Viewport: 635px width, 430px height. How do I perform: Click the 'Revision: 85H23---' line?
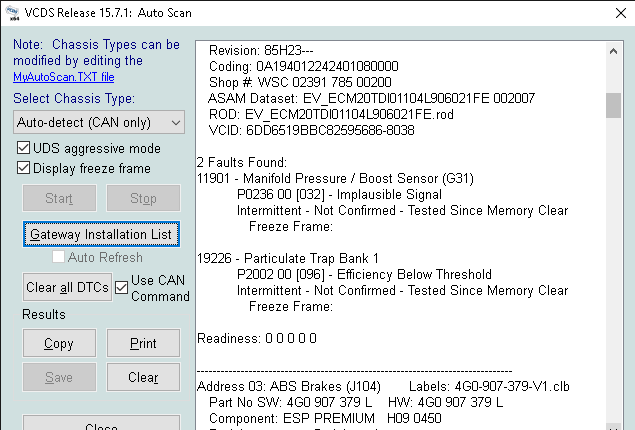coord(261,51)
